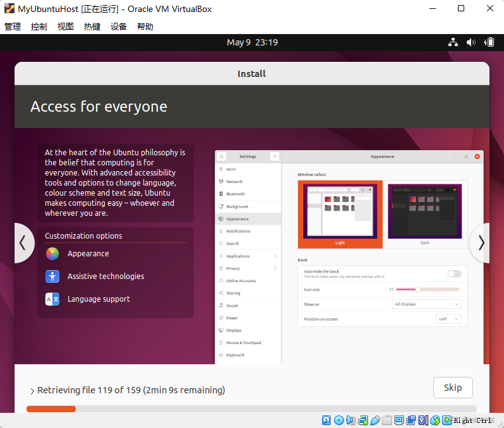Click the settings preview hamburger menu icon
This screenshot has width=504, height=428.
(x=275, y=157)
